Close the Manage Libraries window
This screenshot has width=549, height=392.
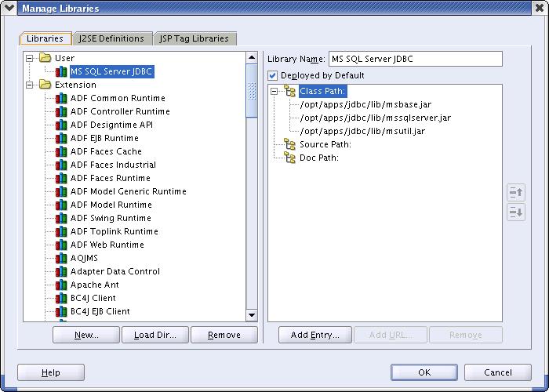pyautogui.click(x=540, y=8)
